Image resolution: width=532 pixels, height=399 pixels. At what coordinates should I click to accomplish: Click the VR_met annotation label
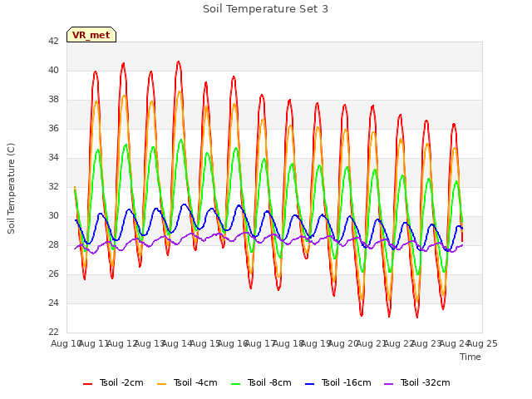[91, 35]
